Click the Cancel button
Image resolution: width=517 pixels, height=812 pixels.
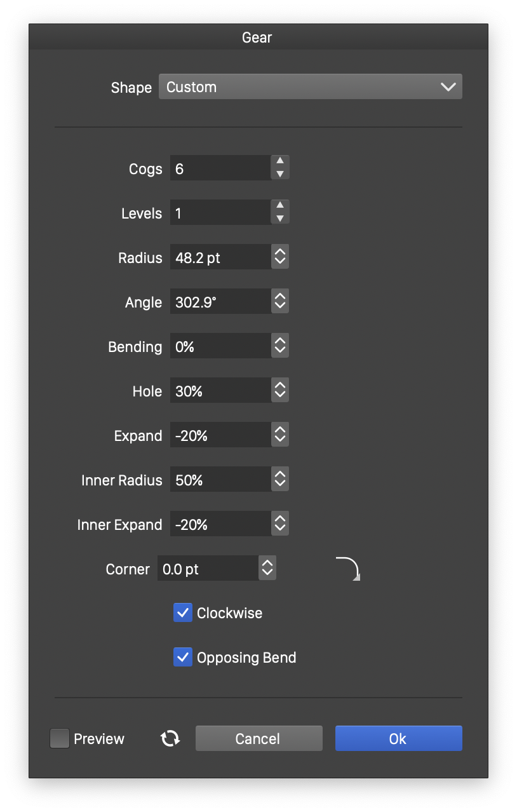coord(258,738)
